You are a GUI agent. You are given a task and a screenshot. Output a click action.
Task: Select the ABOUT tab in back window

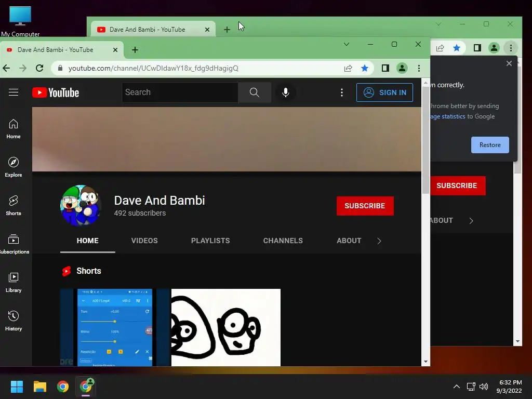pos(442,220)
